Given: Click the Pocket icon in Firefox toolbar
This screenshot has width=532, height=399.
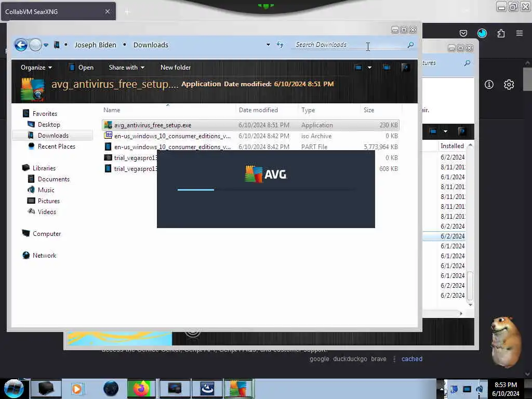Looking at the screenshot, I should 463,33.
